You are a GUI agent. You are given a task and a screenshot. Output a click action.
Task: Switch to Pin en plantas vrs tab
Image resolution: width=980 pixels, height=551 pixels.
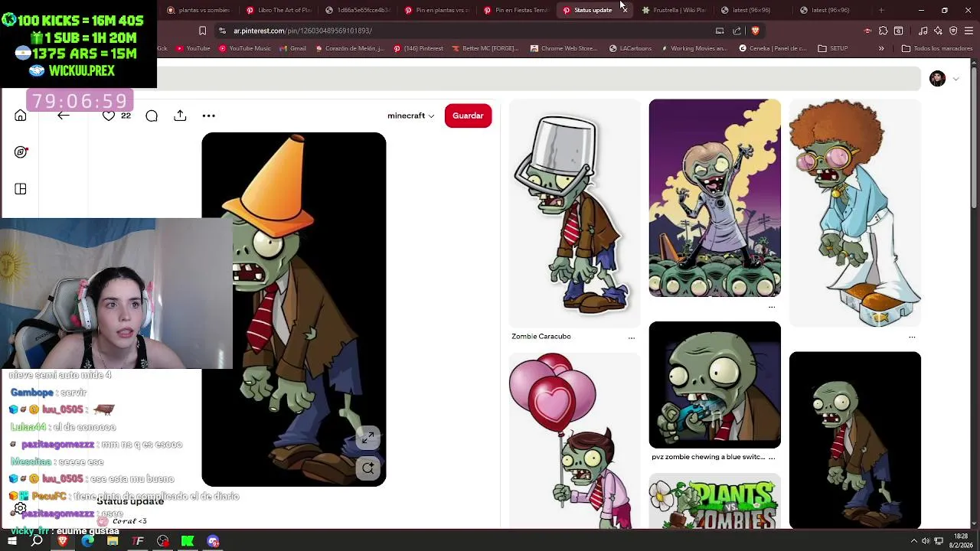436,10
